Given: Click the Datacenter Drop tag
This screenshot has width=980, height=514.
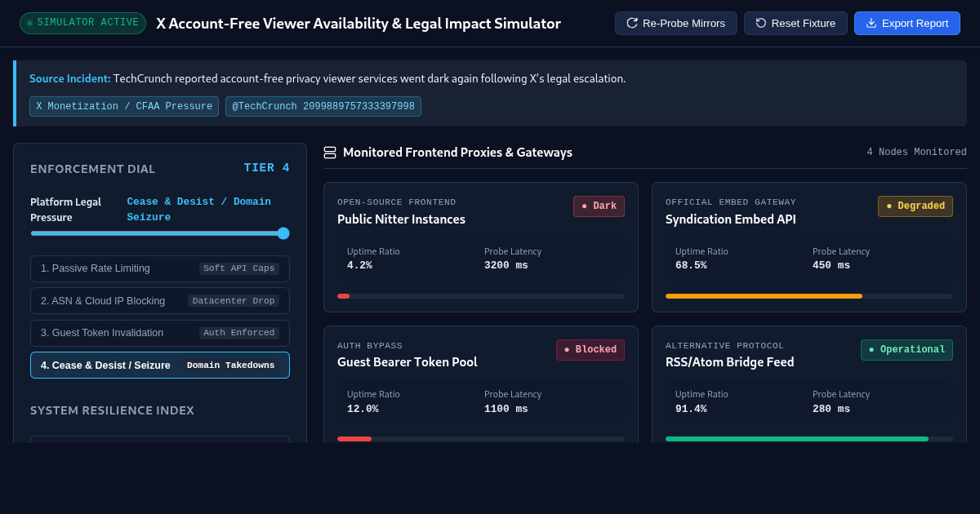Looking at the screenshot, I should (234, 301).
